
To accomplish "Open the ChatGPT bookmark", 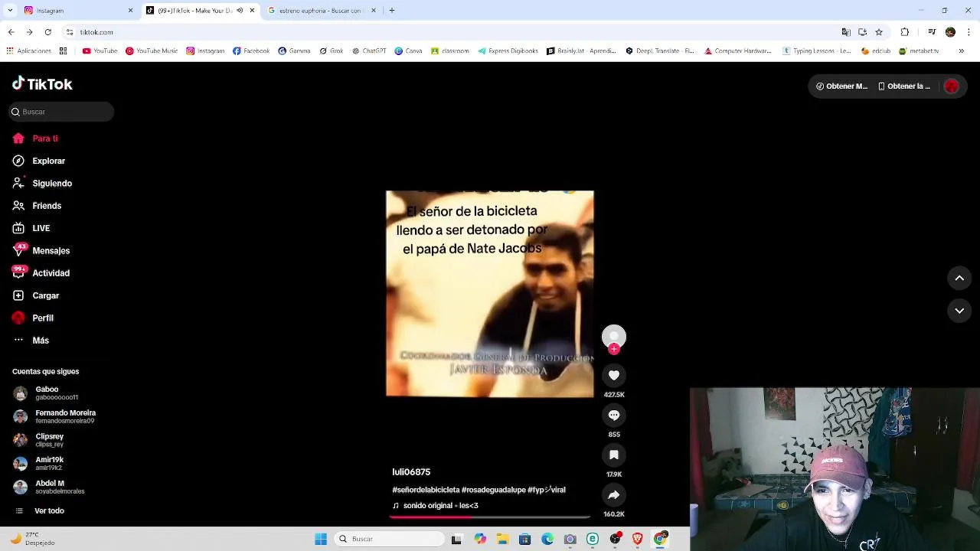I will (x=369, y=51).
